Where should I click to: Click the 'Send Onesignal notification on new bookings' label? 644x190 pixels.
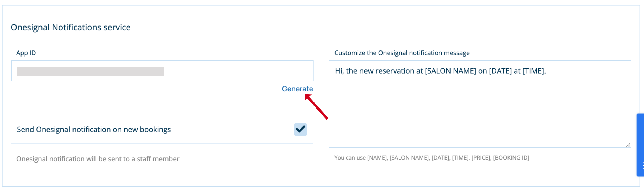(x=94, y=129)
